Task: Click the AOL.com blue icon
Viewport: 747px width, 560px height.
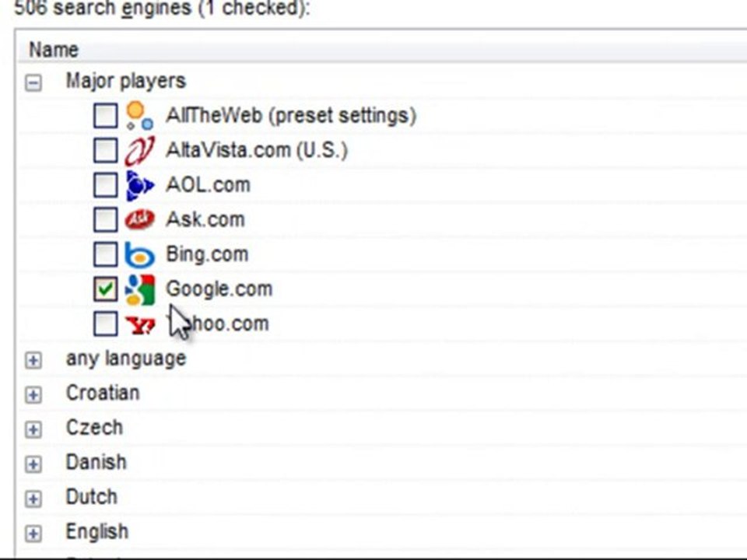Action: coord(139,185)
